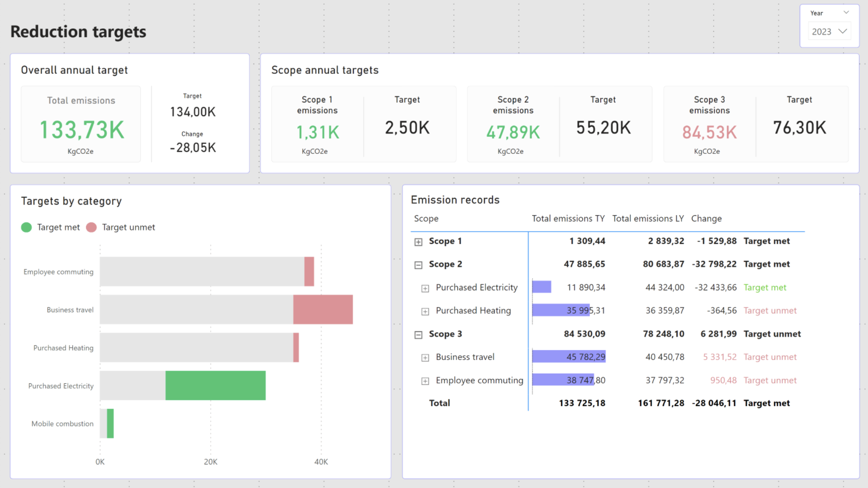Click the -32 798,22 change cell
Screen dimensions: 868x488
714,264
